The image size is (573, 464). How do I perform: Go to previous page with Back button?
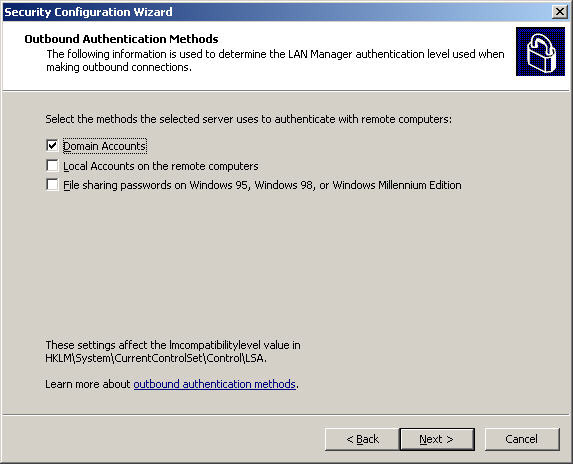coord(362,439)
